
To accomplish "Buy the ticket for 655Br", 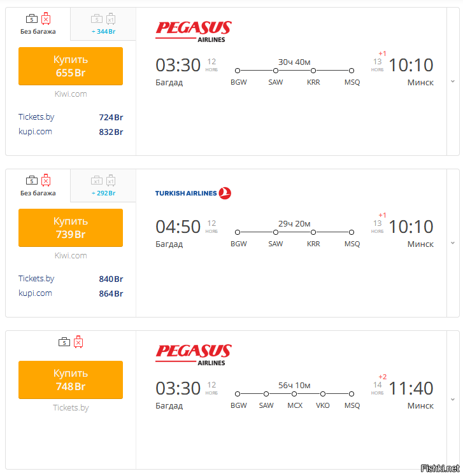I will [x=71, y=66].
